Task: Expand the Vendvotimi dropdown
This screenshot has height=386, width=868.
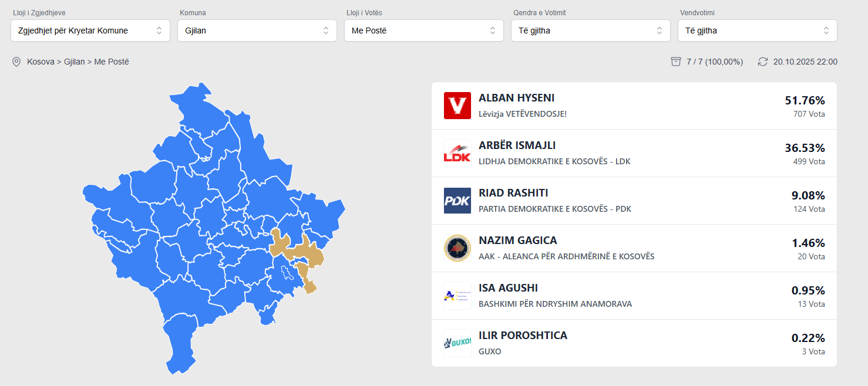Action: (758, 31)
